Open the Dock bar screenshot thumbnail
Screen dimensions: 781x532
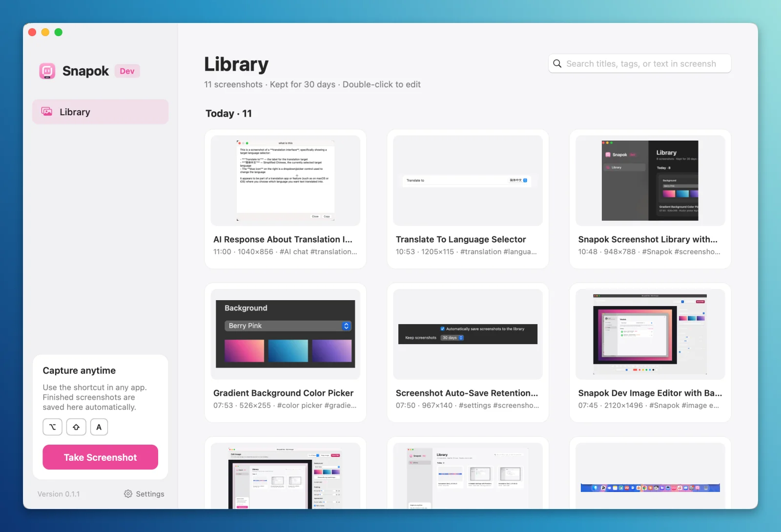pyautogui.click(x=650, y=476)
